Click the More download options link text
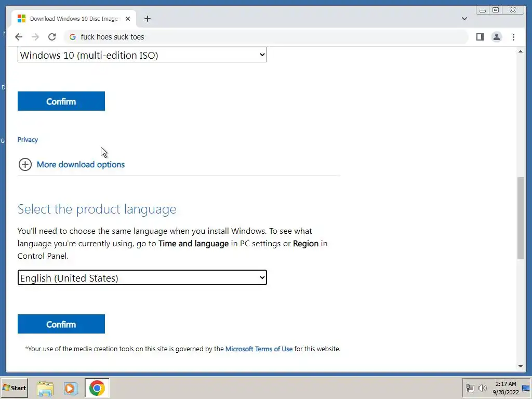This screenshot has height=399, width=532. point(81,165)
